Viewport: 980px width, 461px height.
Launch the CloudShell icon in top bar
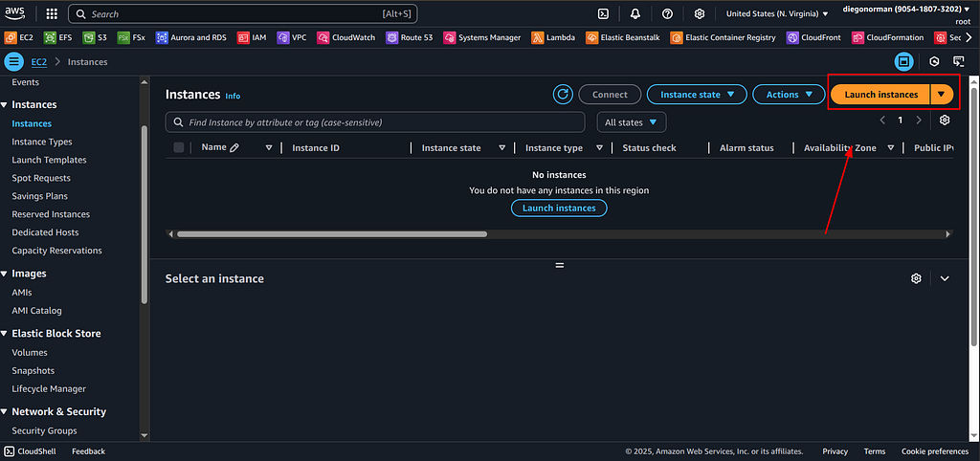coord(603,13)
